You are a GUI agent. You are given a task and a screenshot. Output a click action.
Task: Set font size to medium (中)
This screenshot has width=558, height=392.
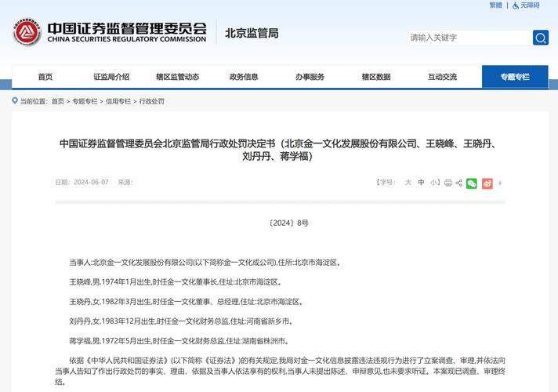click(421, 183)
